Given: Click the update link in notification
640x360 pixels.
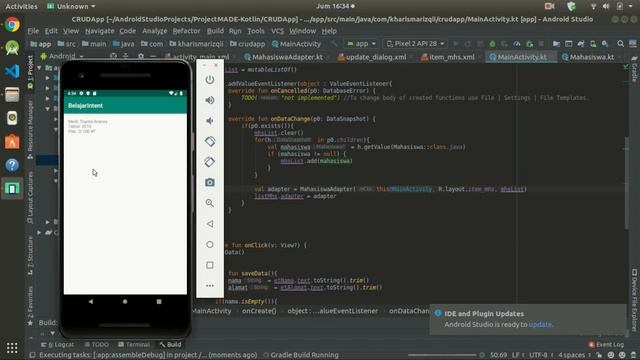Looking at the screenshot, I should coord(540,325).
